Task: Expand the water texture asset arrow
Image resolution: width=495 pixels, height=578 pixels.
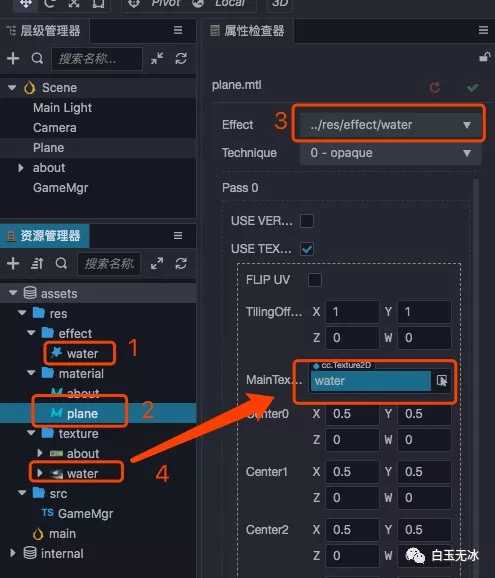Action: [x=39, y=473]
